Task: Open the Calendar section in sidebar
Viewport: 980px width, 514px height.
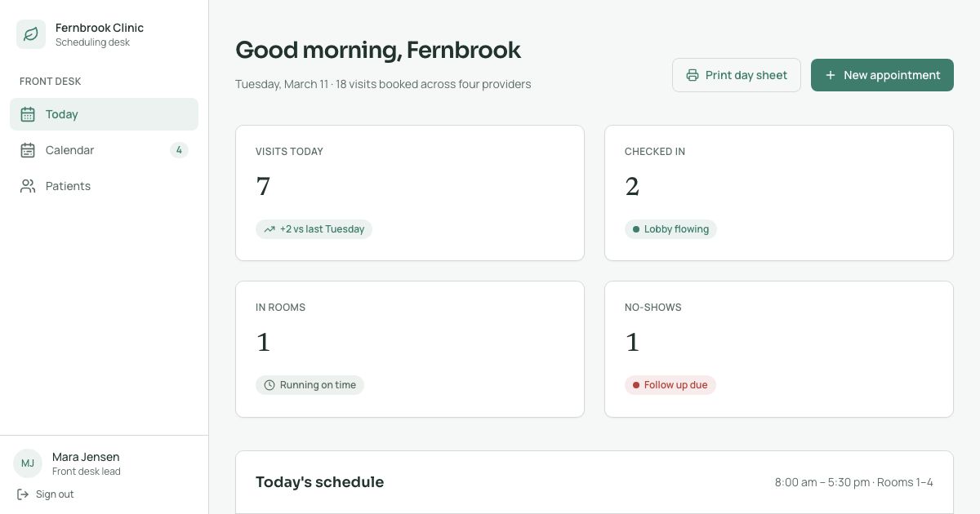Action: click(x=104, y=150)
